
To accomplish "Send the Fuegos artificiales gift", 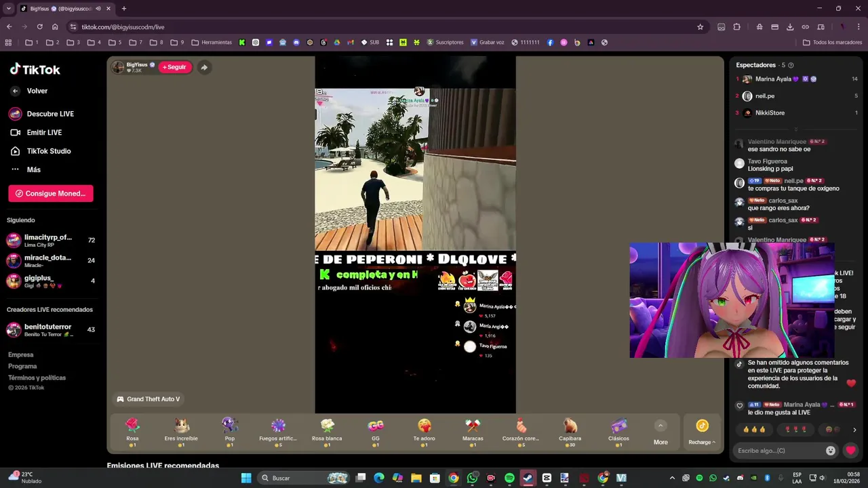I will (x=278, y=432).
